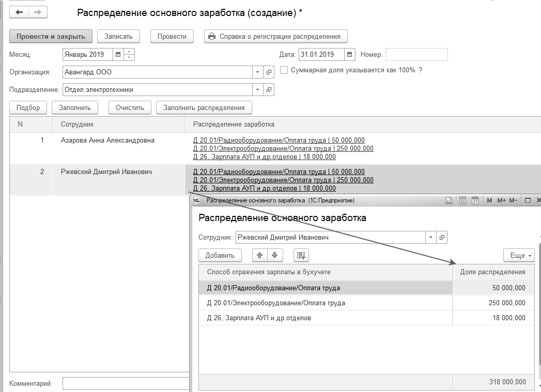Open the Подразделение record via open icon
541x392 pixels.
(269, 90)
